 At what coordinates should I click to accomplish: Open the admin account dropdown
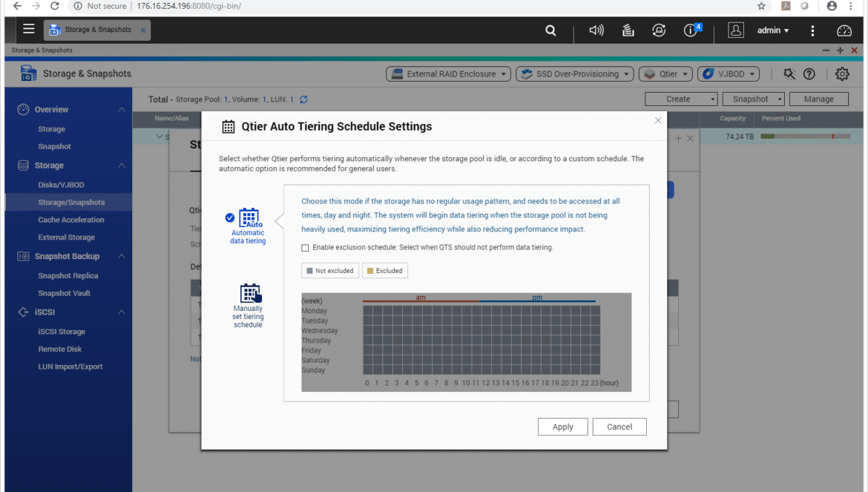click(773, 30)
